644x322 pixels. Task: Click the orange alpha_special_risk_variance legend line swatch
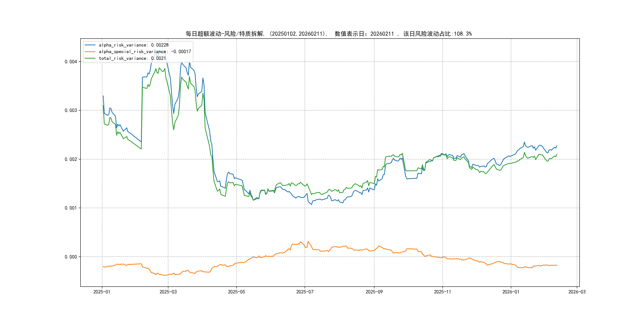tap(90, 52)
